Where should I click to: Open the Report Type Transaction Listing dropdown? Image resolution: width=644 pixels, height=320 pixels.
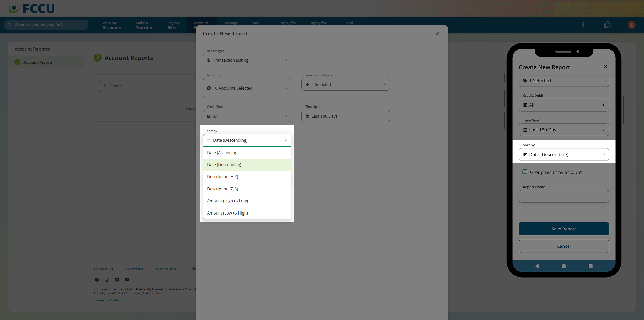coord(247,60)
